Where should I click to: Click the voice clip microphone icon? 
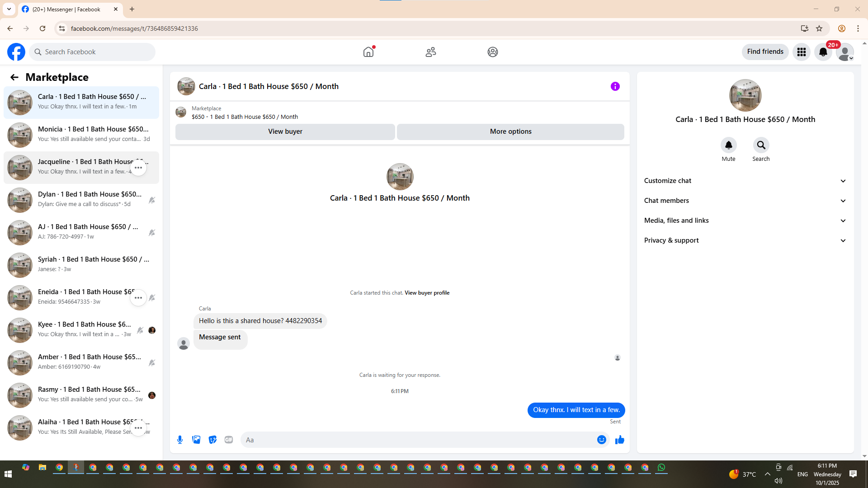180,440
